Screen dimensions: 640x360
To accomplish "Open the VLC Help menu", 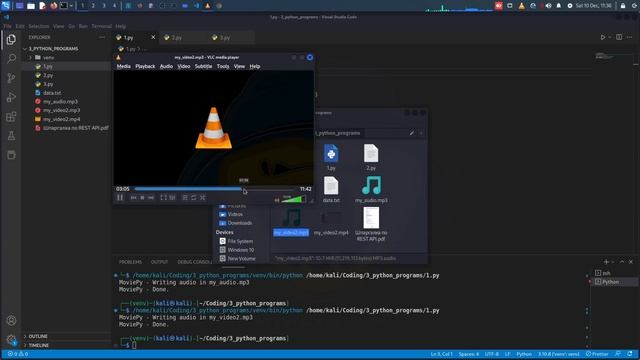I will (x=255, y=66).
